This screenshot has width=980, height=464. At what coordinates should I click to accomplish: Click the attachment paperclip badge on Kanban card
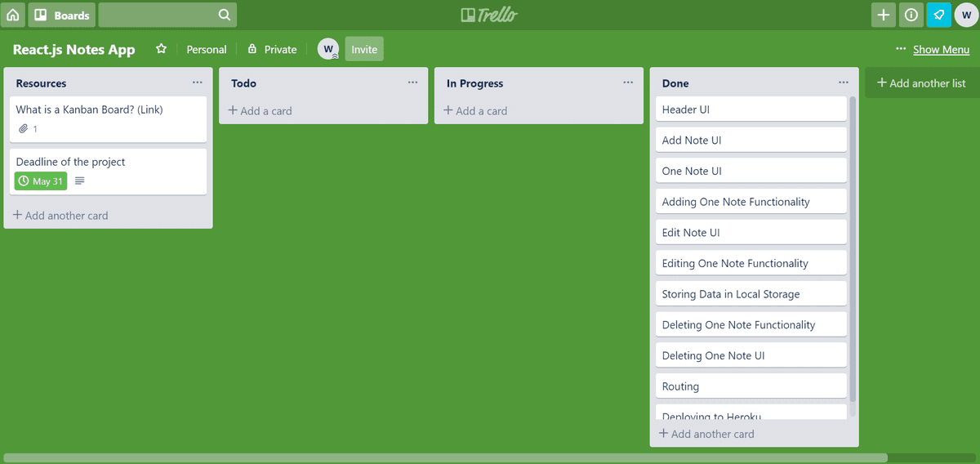pyautogui.click(x=27, y=129)
